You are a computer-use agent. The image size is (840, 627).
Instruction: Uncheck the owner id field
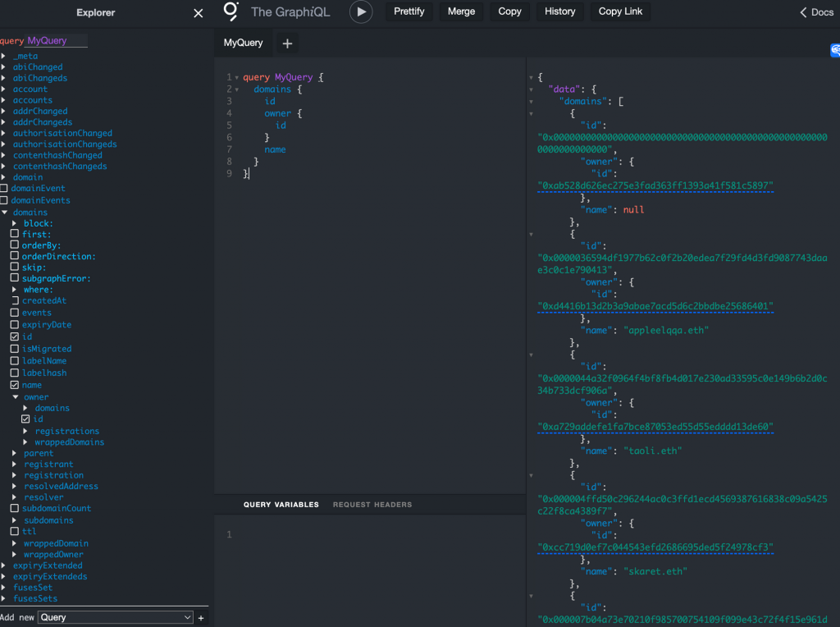[25, 419]
